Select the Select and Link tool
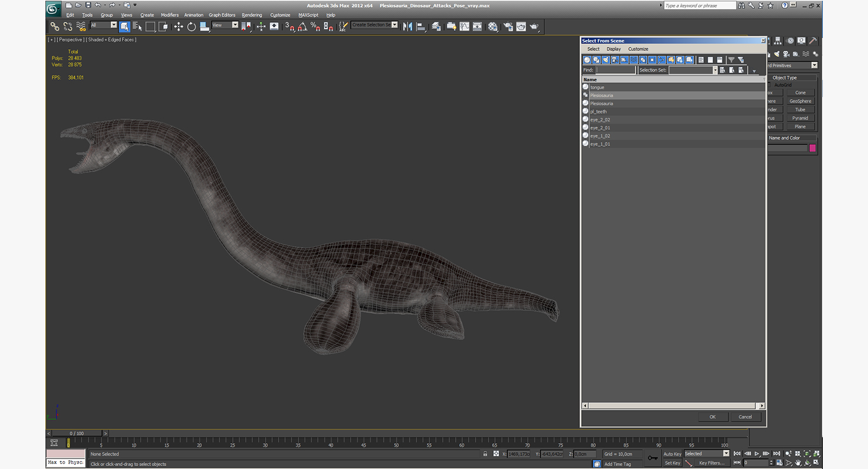The image size is (868, 469). (x=55, y=26)
